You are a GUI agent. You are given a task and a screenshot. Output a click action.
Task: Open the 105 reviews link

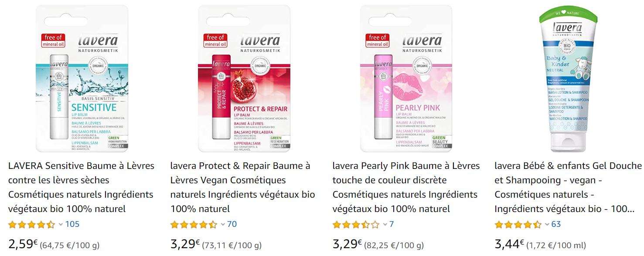72,224
